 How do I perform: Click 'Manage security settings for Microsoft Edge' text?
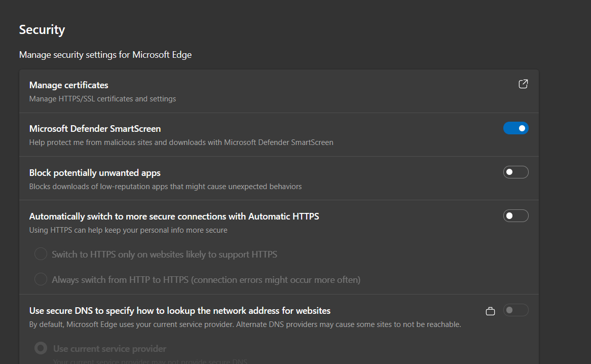point(105,55)
